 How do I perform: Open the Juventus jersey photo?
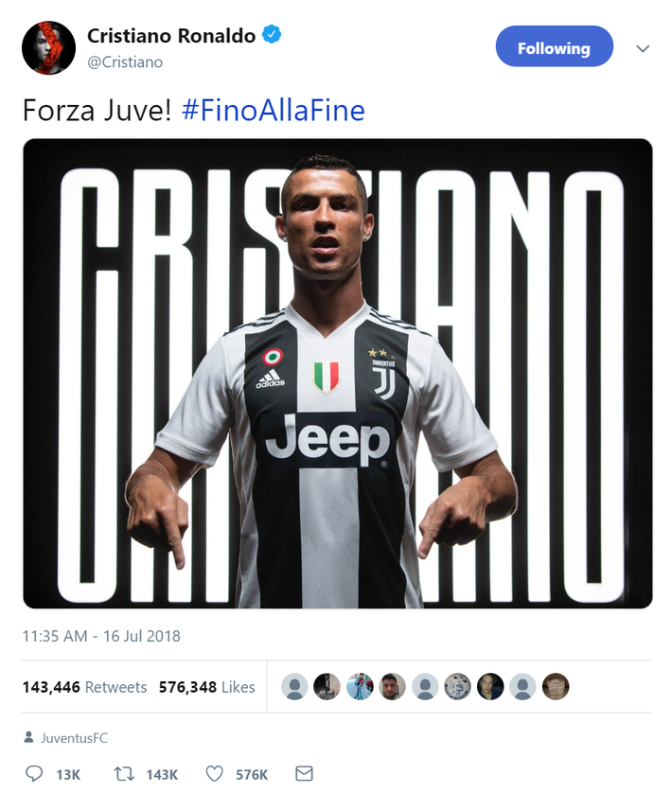pyautogui.click(x=337, y=374)
